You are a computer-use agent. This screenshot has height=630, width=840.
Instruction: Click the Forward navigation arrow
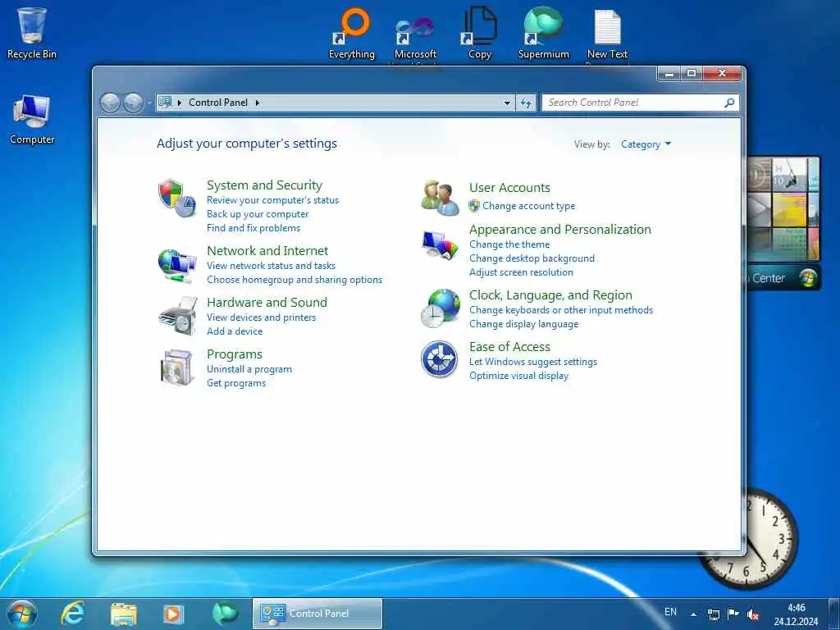click(x=134, y=103)
